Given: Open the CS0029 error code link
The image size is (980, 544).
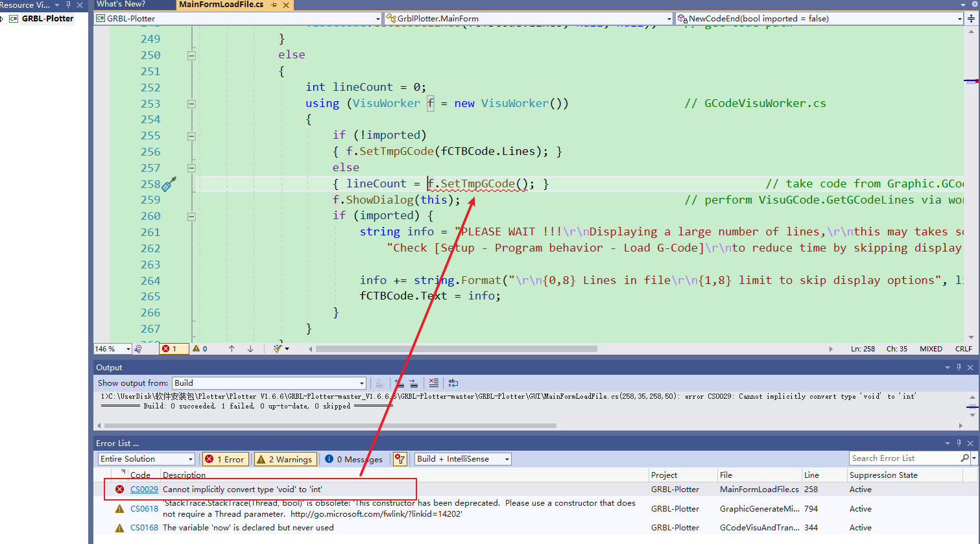Looking at the screenshot, I should (144, 490).
